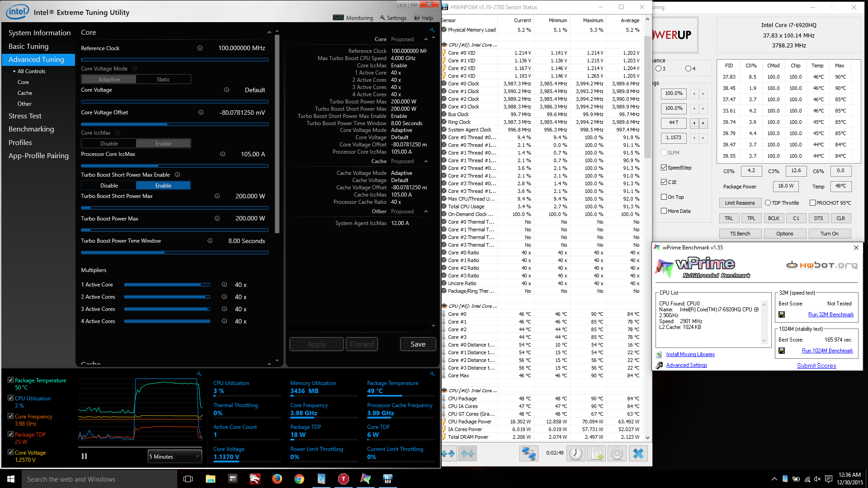Open Stress Test section
The image size is (868, 488).
tap(25, 116)
